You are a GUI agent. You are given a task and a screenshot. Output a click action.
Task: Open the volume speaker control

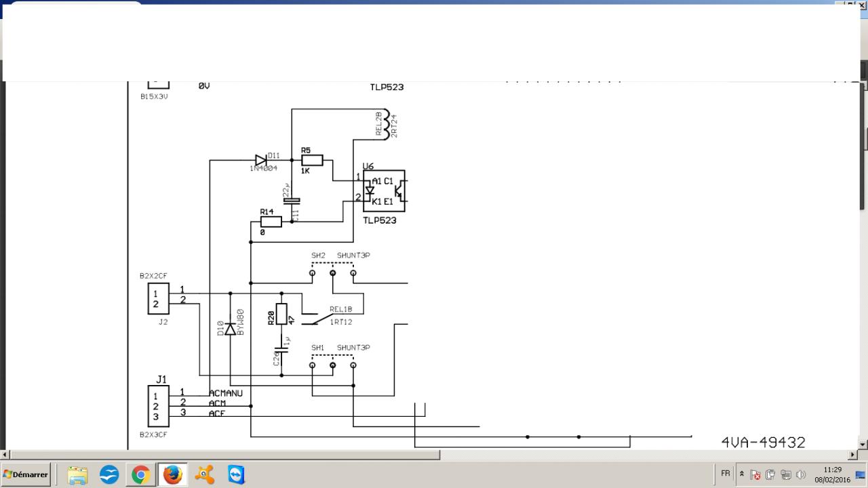click(801, 474)
